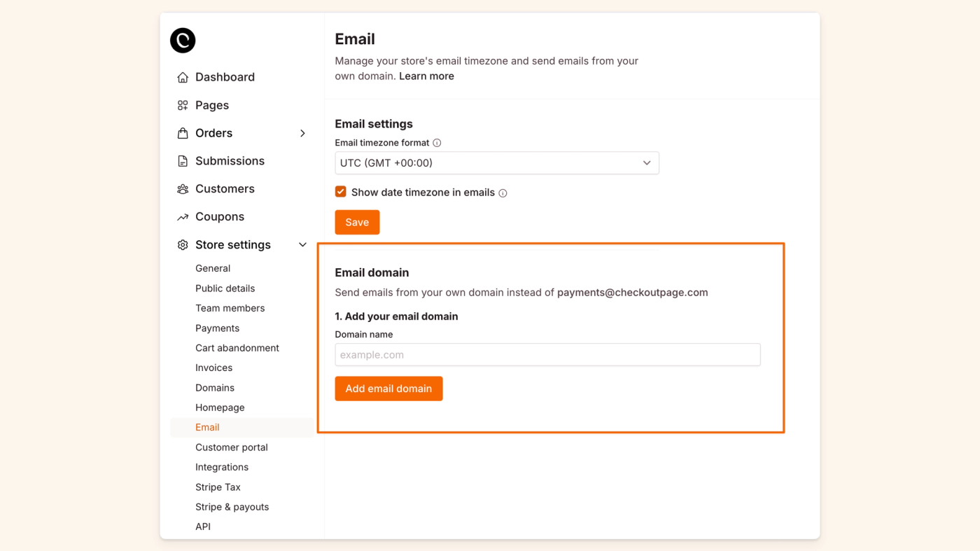
Task: Open the Customer portal settings
Action: pyautogui.click(x=231, y=447)
